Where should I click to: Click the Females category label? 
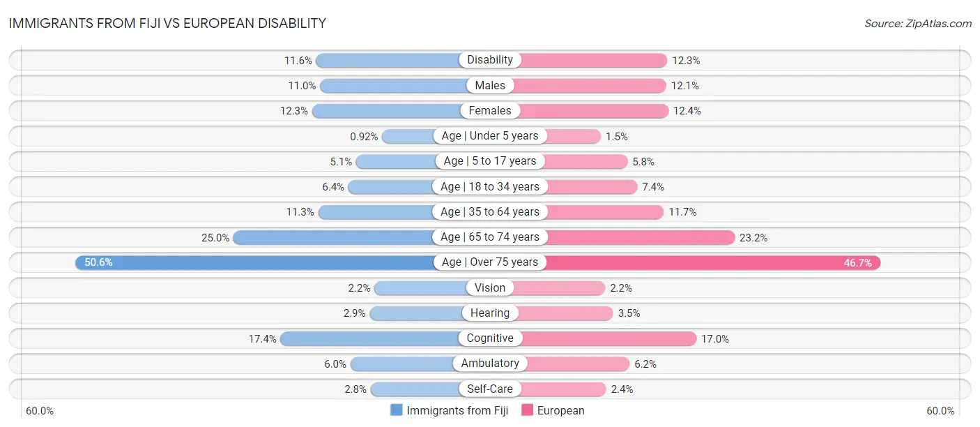coord(490,110)
